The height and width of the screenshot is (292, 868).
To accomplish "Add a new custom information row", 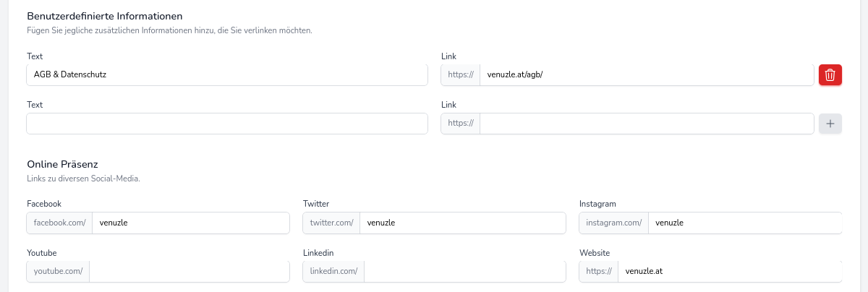I will click(x=830, y=124).
